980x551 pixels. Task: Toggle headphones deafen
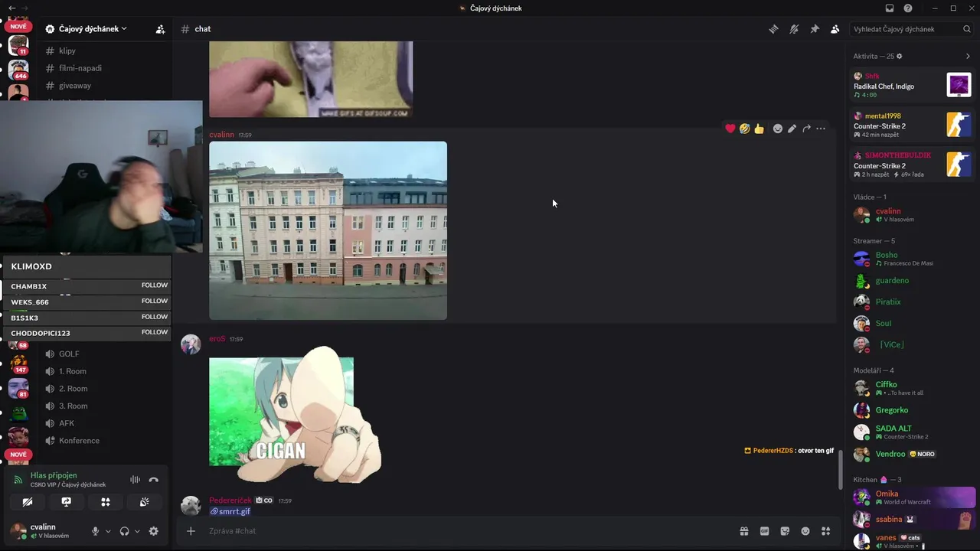(x=124, y=531)
